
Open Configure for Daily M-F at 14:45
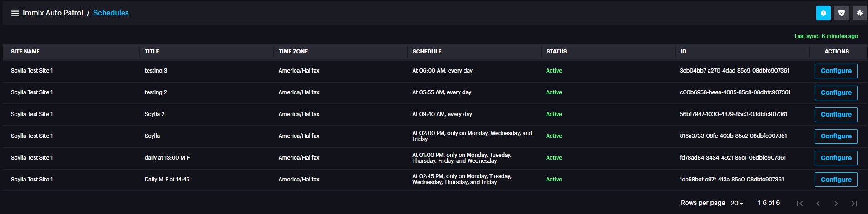click(836, 180)
